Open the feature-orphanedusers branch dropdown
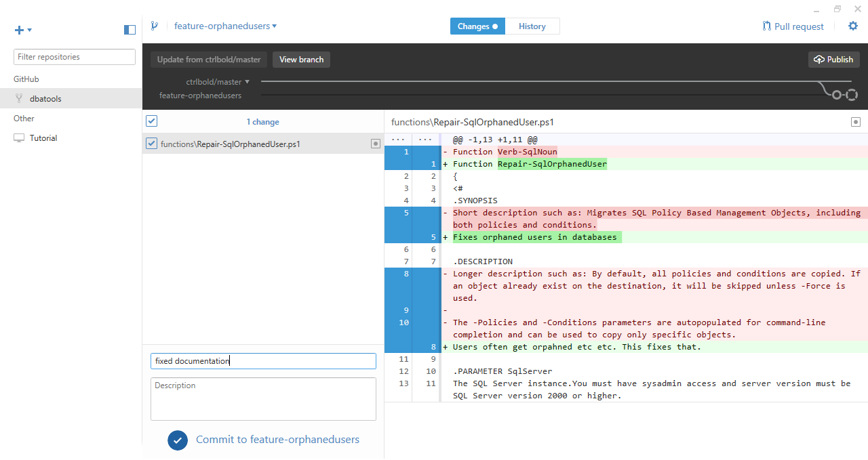 pos(225,26)
